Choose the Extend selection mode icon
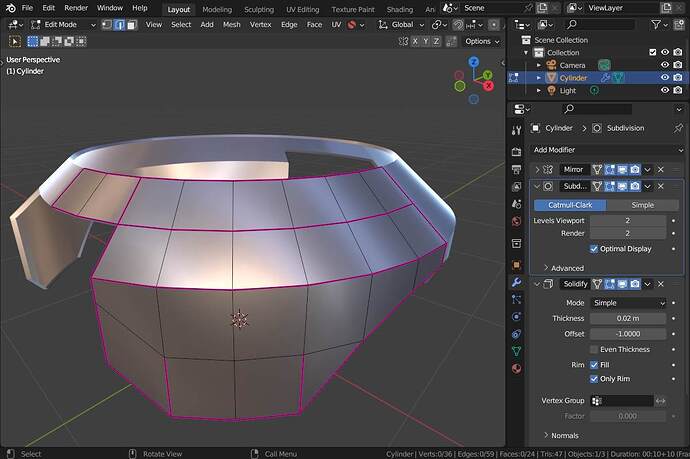This screenshot has height=459, width=690. click(44, 41)
